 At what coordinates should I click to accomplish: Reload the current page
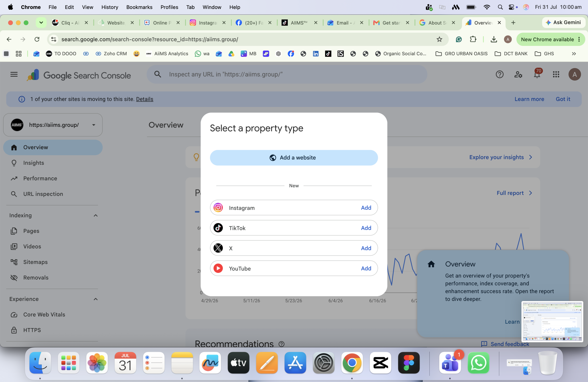tap(37, 39)
